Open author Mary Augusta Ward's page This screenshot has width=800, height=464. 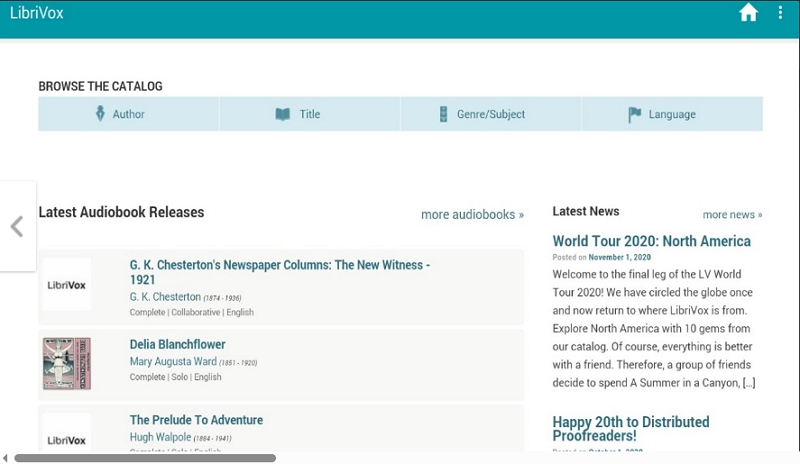click(173, 361)
